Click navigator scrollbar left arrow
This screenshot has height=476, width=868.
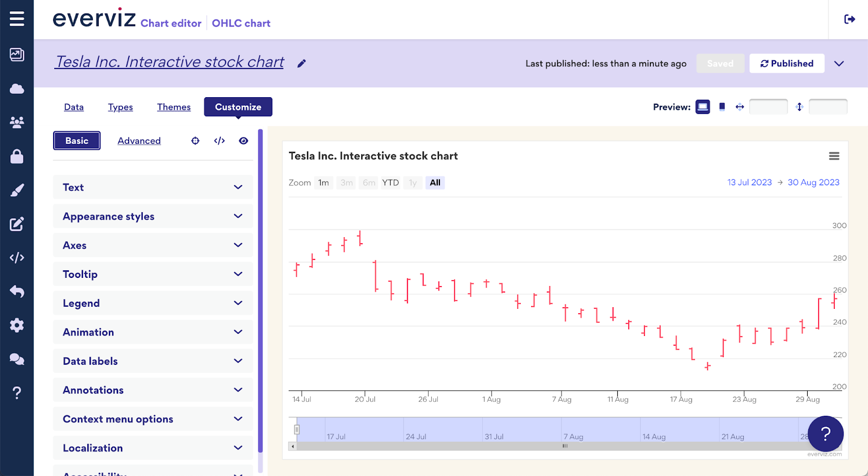pos(293,446)
